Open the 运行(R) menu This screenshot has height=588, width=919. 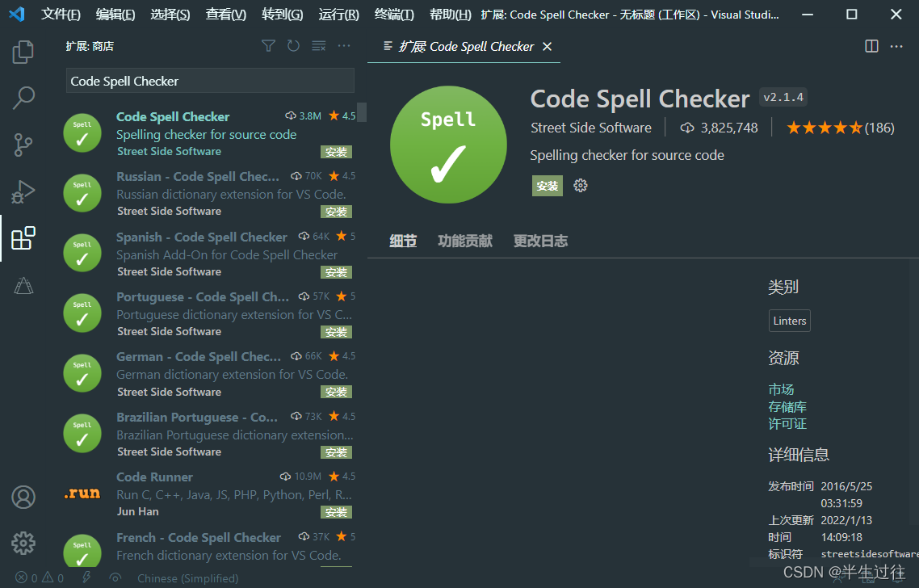click(338, 14)
